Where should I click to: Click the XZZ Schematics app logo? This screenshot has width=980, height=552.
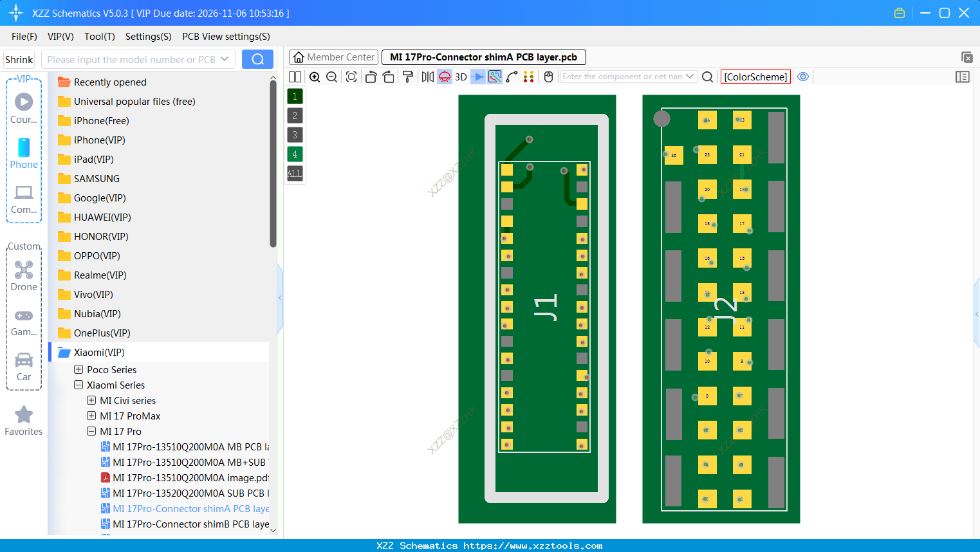(16, 13)
